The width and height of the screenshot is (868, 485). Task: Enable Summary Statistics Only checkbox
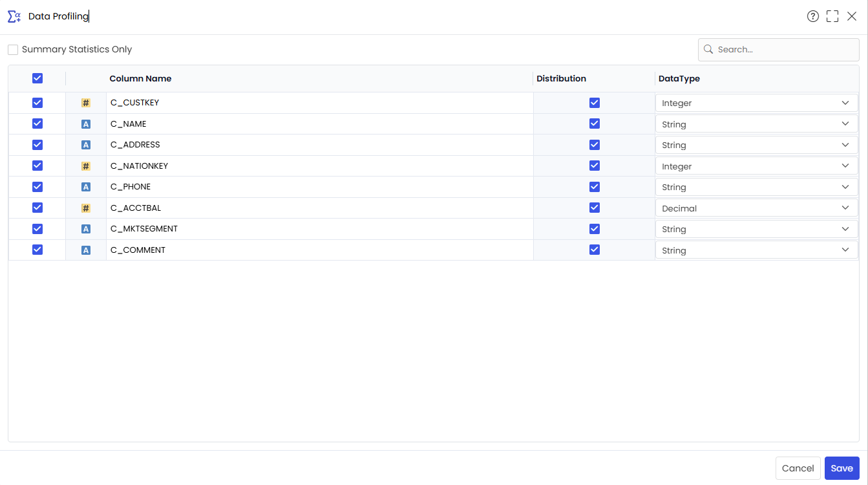(x=13, y=49)
